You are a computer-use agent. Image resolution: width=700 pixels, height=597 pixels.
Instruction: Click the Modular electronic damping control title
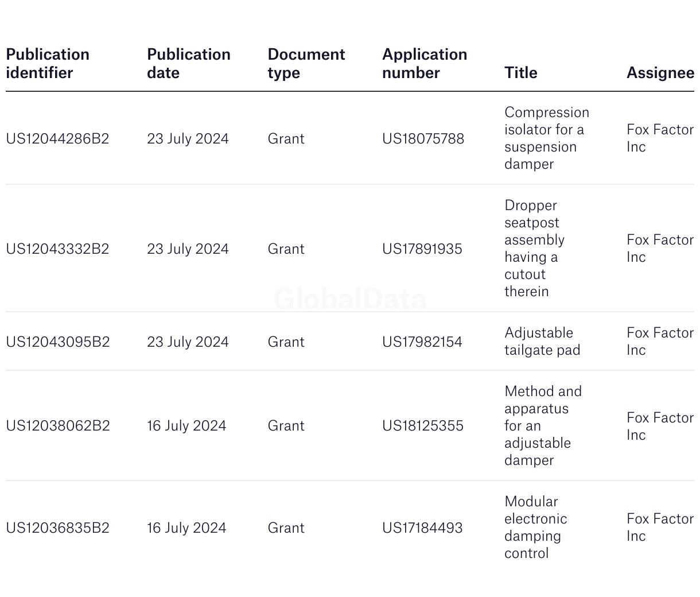click(x=536, y=528)
